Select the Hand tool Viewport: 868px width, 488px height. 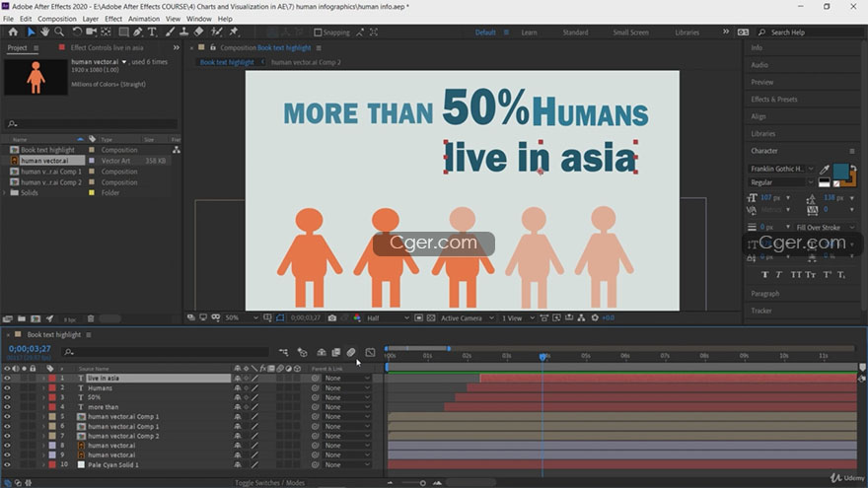[44, 33]
